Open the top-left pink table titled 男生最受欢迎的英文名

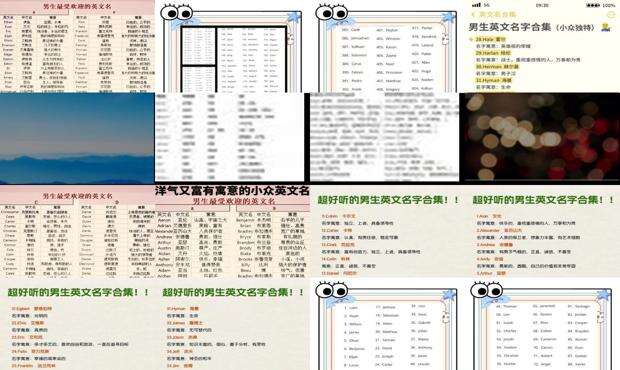point(77,46)
